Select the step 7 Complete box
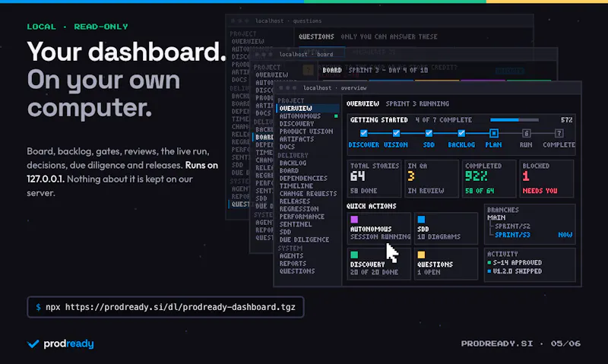The height and width of the screenshot is (364, 608). click(x=559, y=133)
